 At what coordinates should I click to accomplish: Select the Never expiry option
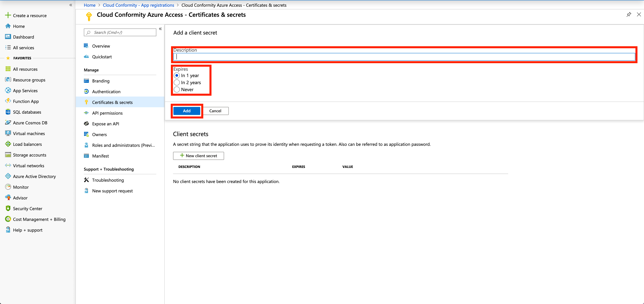pos(177,89)
